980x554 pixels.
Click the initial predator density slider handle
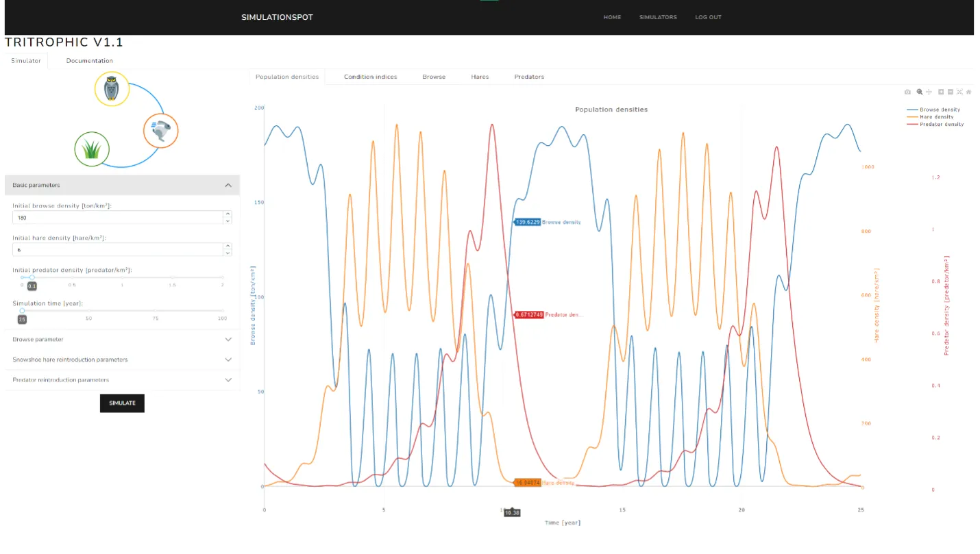click(32, 277)
